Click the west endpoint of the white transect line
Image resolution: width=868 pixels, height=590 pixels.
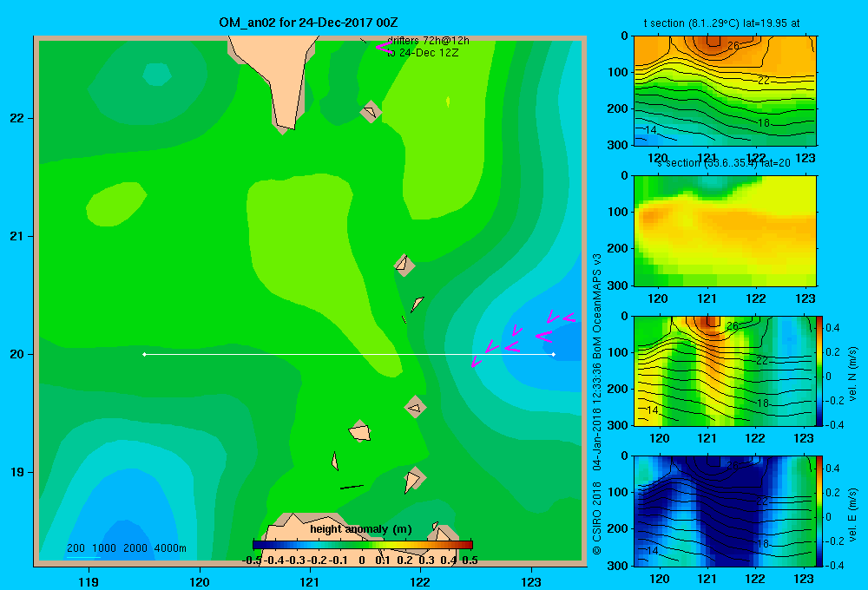pyautogui.click(x=144, y=354)
